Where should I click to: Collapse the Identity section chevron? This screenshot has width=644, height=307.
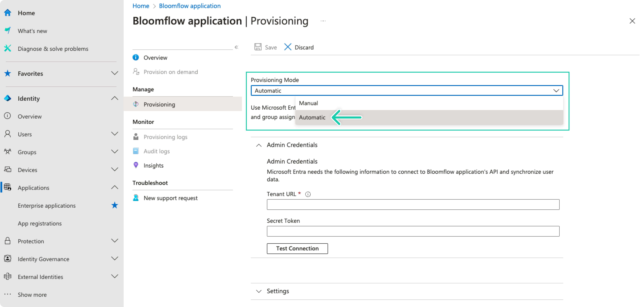click(x=114, y=98)
